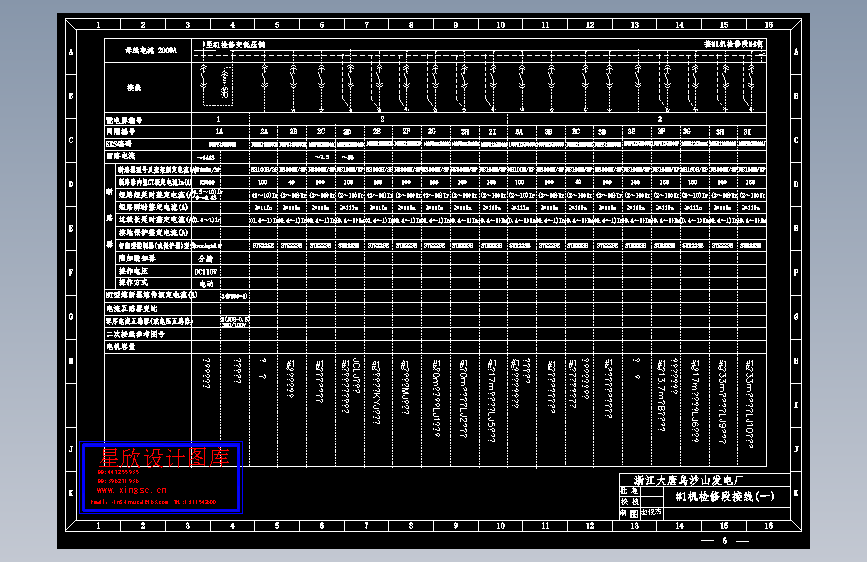
Task: Select the page number 6 below the frame
Action: click(x=724, y=540)
